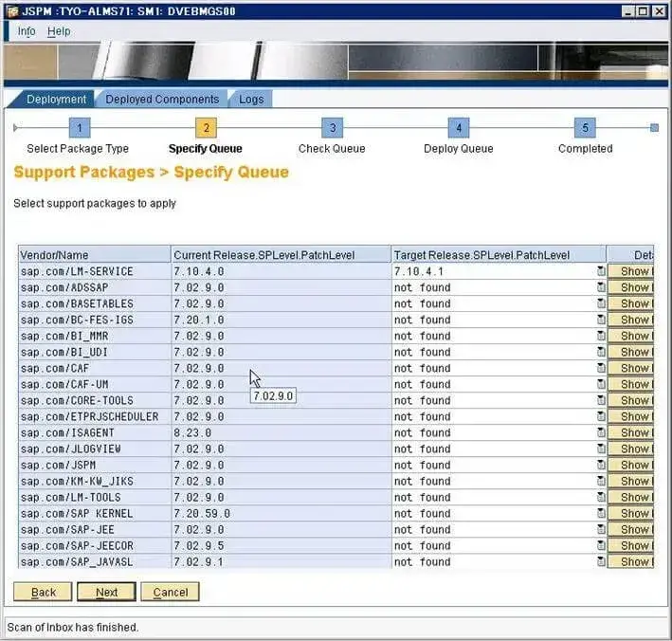672x641 pixels.
Task: Open target level dropdown for SAP-JEE
Action: pos(601,529)
